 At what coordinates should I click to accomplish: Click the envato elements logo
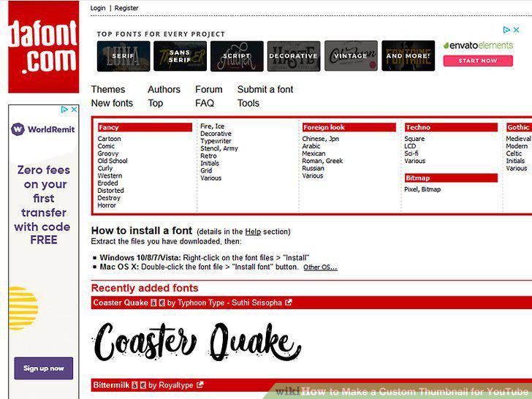click(x=478, y=45)
